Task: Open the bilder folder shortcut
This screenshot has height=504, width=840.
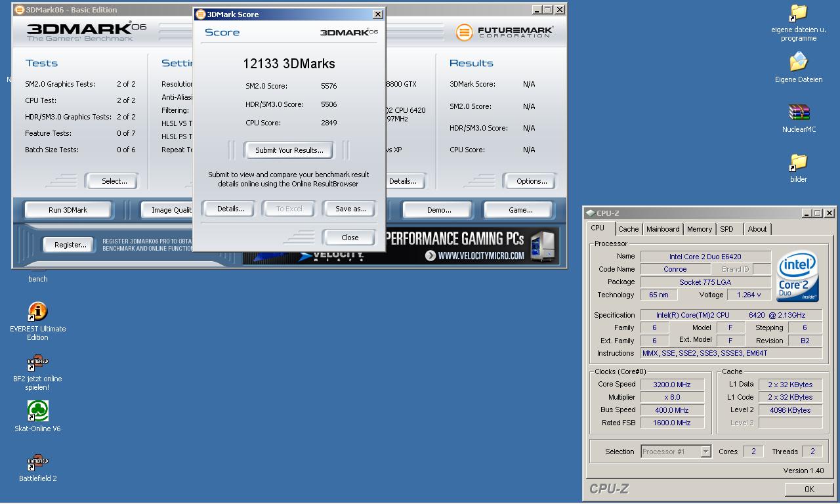Action: (x=799, y=162)
